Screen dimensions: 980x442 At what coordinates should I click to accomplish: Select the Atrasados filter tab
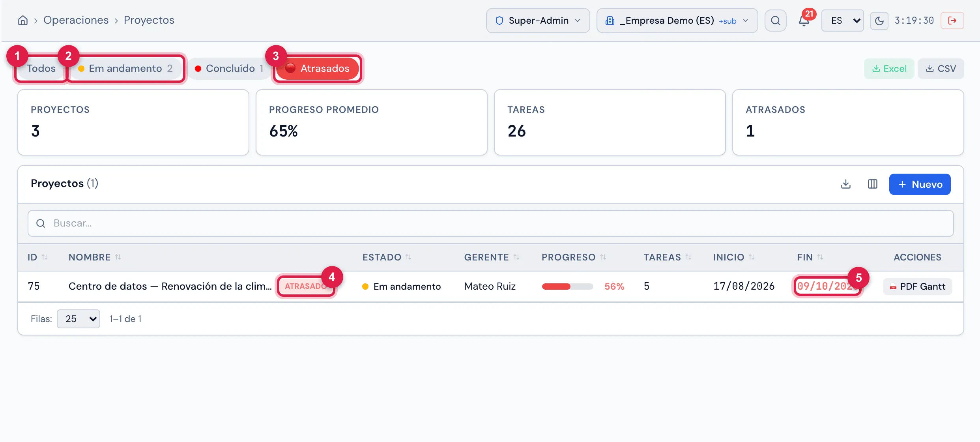click(318, 68)
